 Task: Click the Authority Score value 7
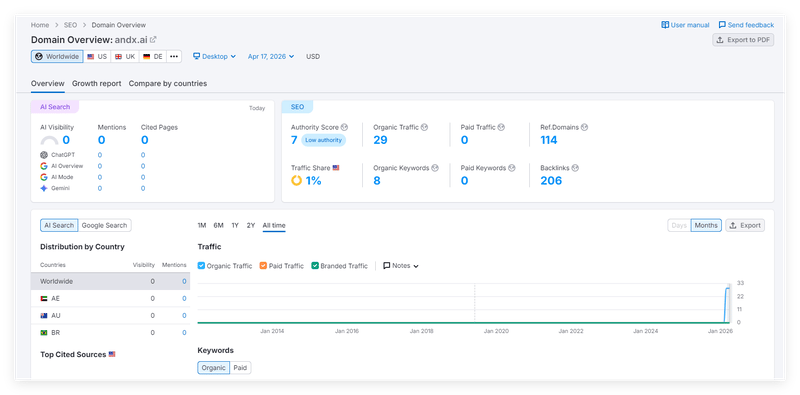294,140
